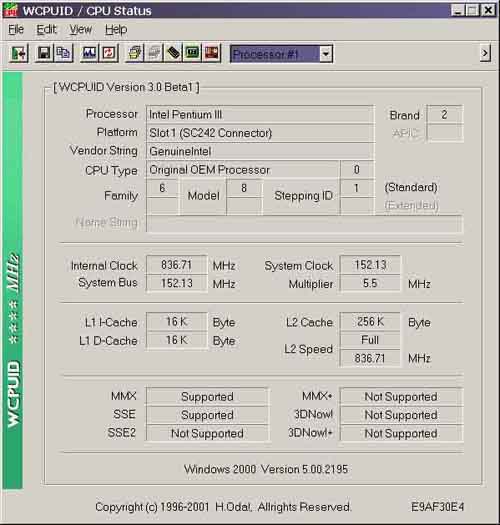Click the Vendor String field GenuineIntel
This screenshot has width=500, height=525.
(260, 151)
